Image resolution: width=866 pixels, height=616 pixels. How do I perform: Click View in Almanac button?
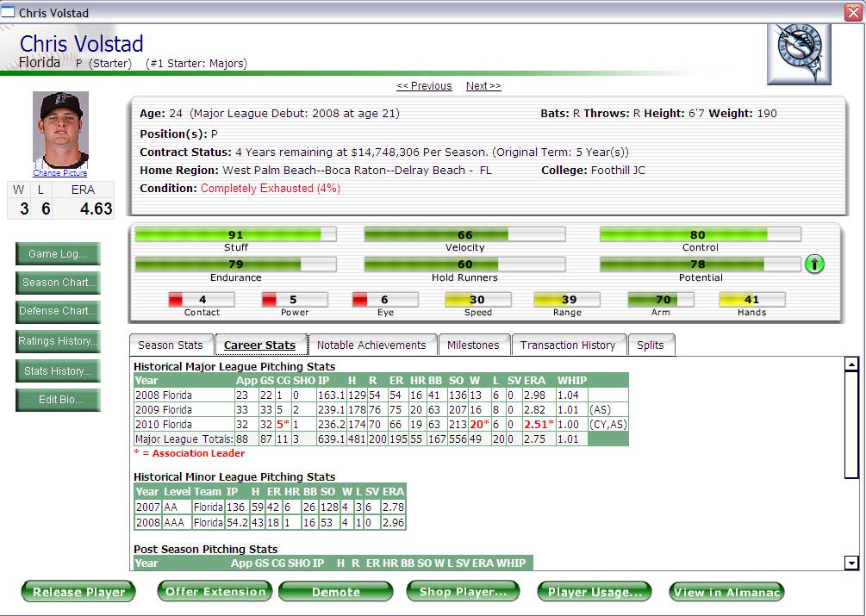pos(726,592)
